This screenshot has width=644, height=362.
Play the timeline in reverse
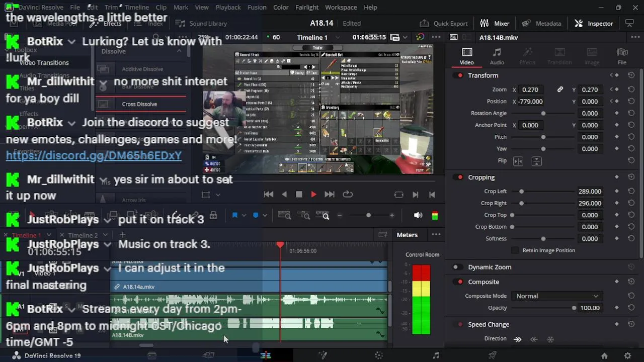click(284, 195)
